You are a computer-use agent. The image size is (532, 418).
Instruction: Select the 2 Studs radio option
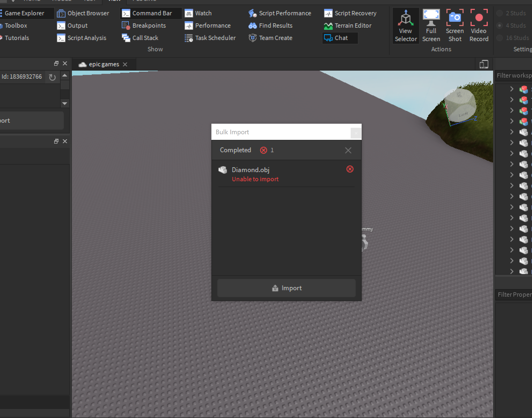pos(500,13)
